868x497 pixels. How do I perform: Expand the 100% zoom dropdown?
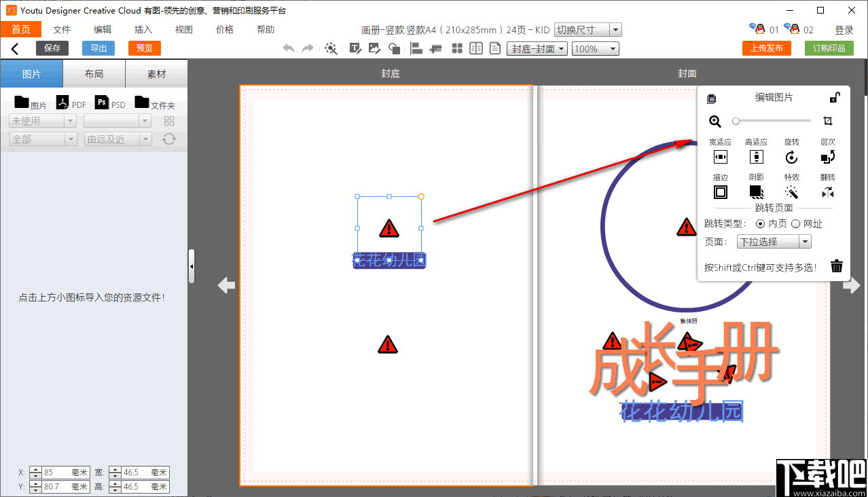tap(595, 49)
